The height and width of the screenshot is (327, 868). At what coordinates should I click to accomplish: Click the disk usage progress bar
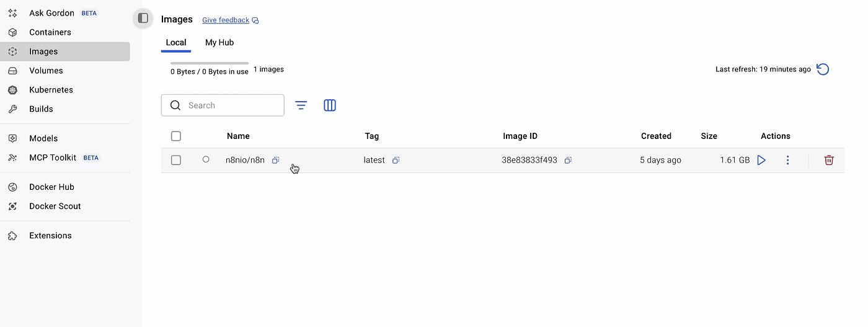(210, 63)
